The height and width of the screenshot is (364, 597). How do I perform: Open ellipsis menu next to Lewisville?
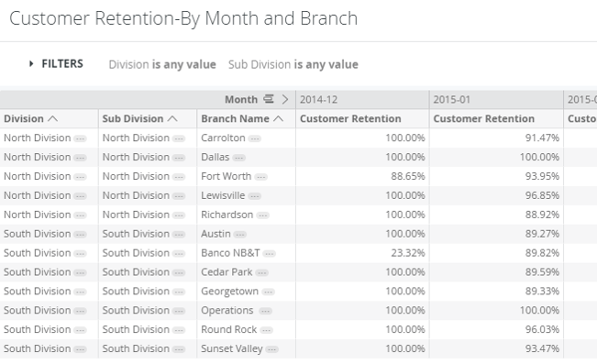(x=254, y=196)
